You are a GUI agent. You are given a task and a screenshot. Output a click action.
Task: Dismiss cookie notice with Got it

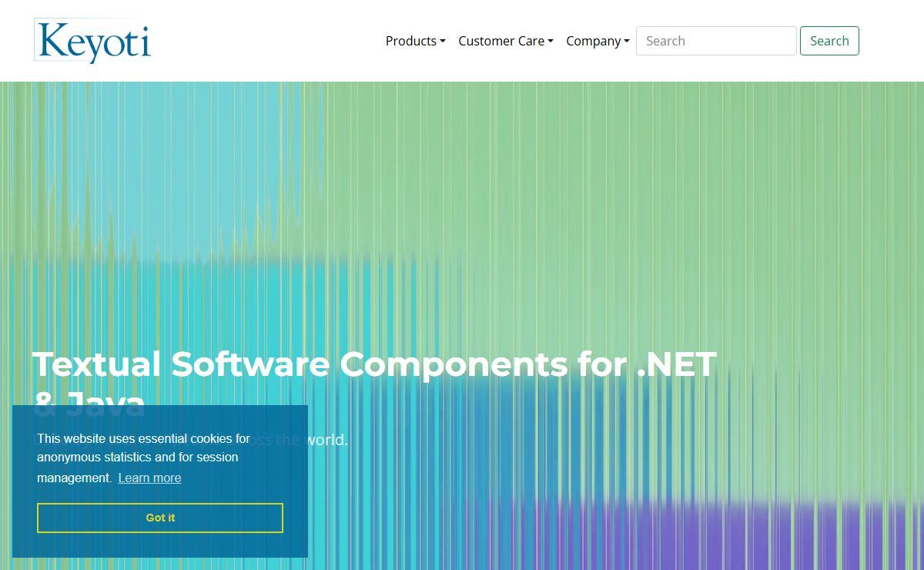pyautogui.click(x=160, y=518)
